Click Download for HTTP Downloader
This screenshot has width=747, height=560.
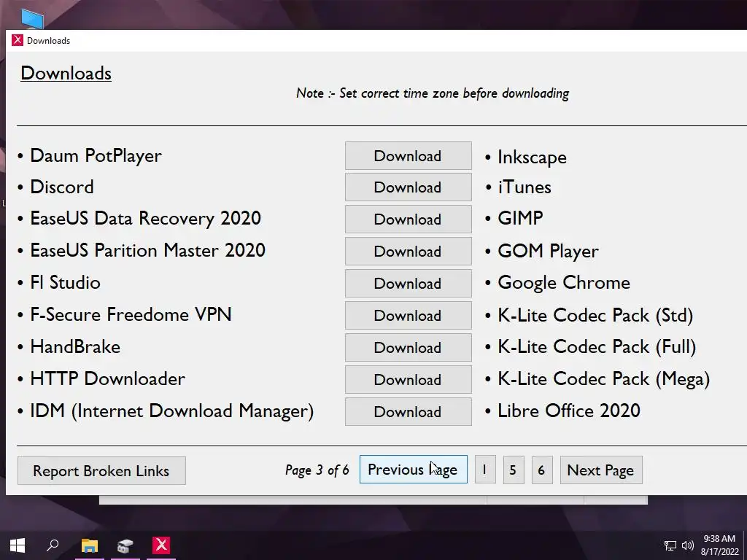(x=409, y=379)
